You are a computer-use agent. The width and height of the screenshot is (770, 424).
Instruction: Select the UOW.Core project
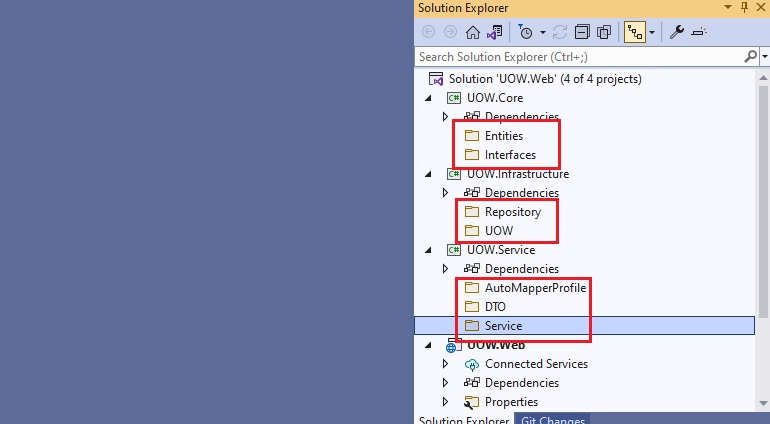[x=495, y=98]
